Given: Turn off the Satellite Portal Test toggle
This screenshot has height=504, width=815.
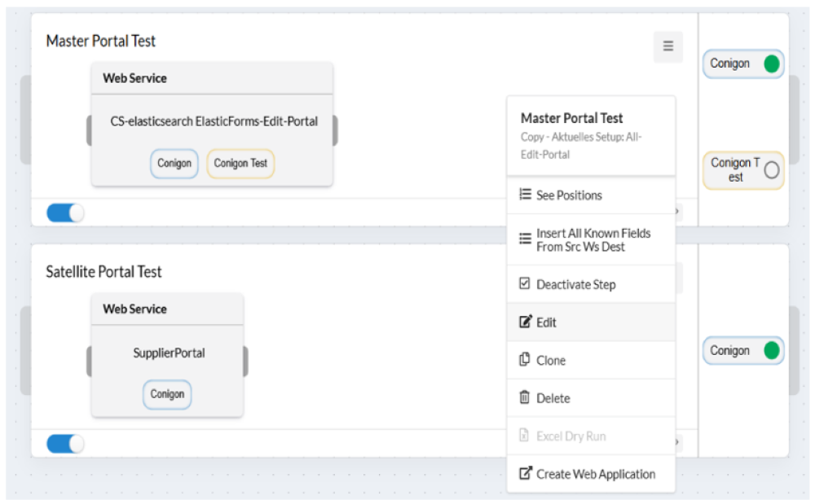Looking at the screenshot, I should 64,444.
